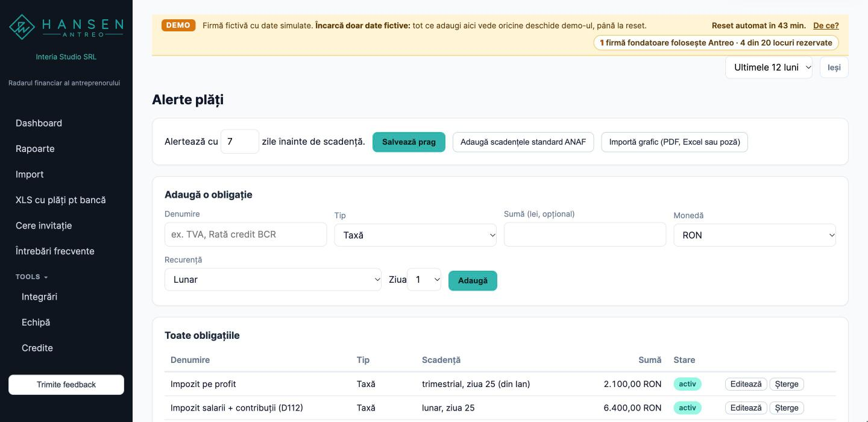Click 'trimestrial, ziua 25 (din Ian)' cell
This screenshot has height=422, width=868.
pos(476,384)
